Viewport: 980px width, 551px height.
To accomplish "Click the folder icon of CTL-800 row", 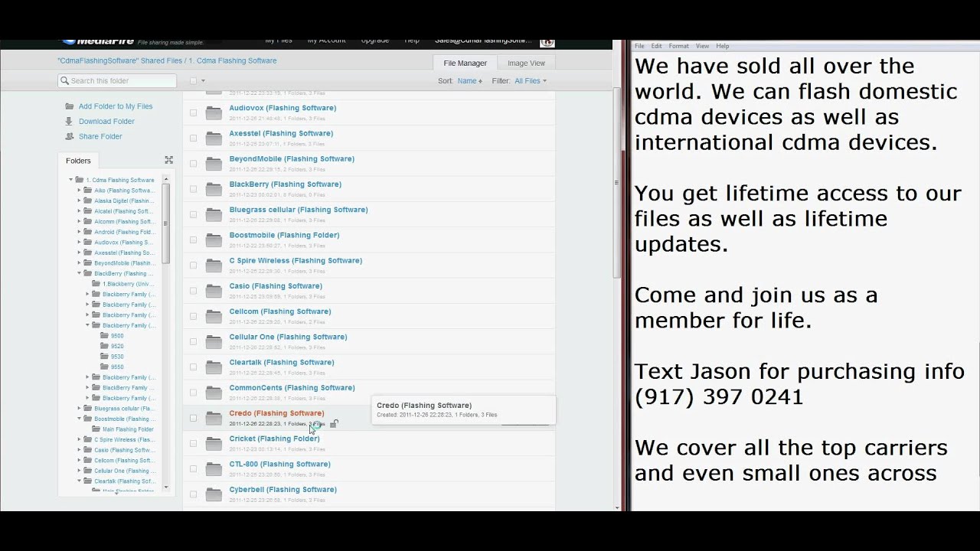I will point(214,469).
